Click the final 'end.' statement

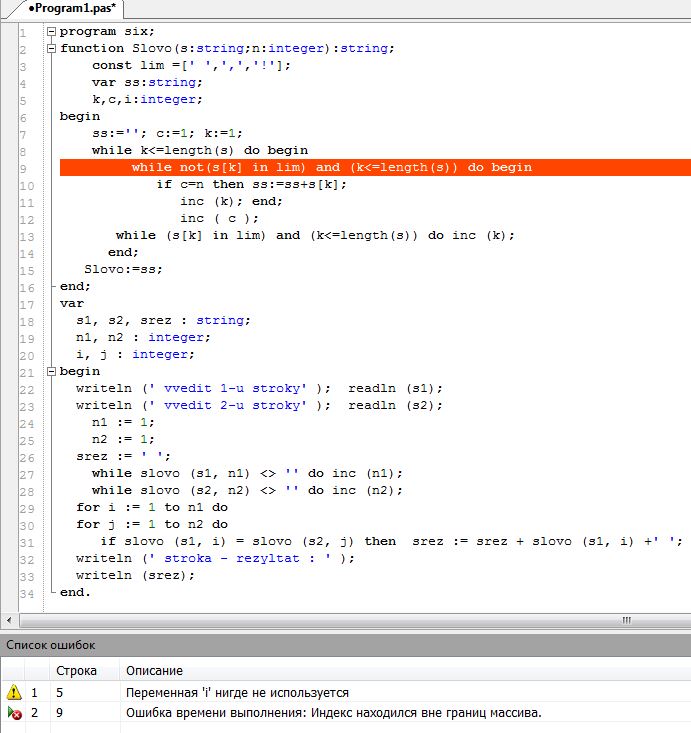75,592
